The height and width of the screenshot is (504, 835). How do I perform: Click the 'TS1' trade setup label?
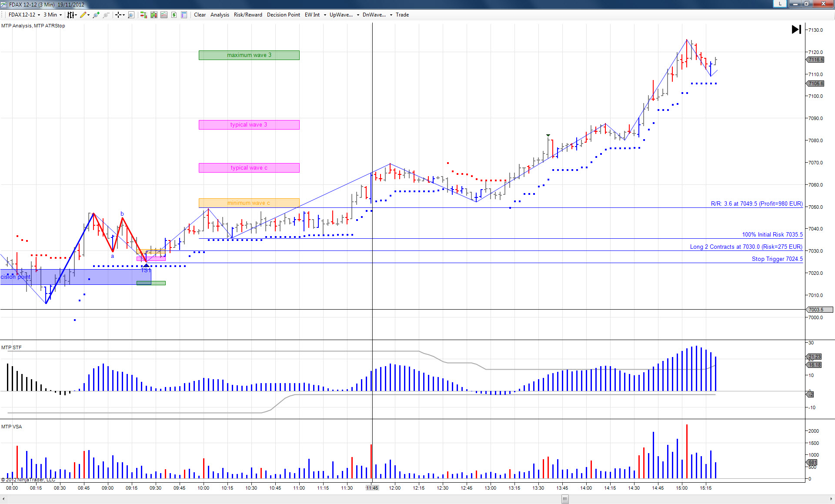pos(145,270)
